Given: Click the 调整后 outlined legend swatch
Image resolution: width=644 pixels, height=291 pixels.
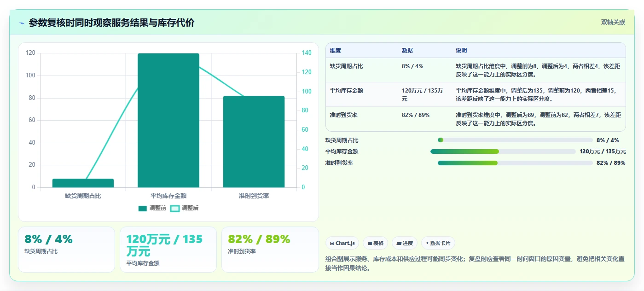Looking at the screenshot, I should [175, 208].
